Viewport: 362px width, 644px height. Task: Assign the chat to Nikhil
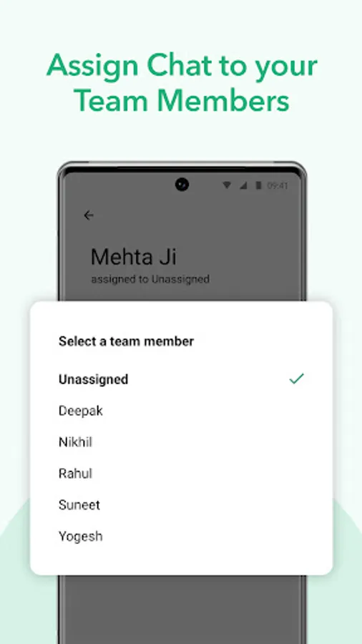click(182, 442)
